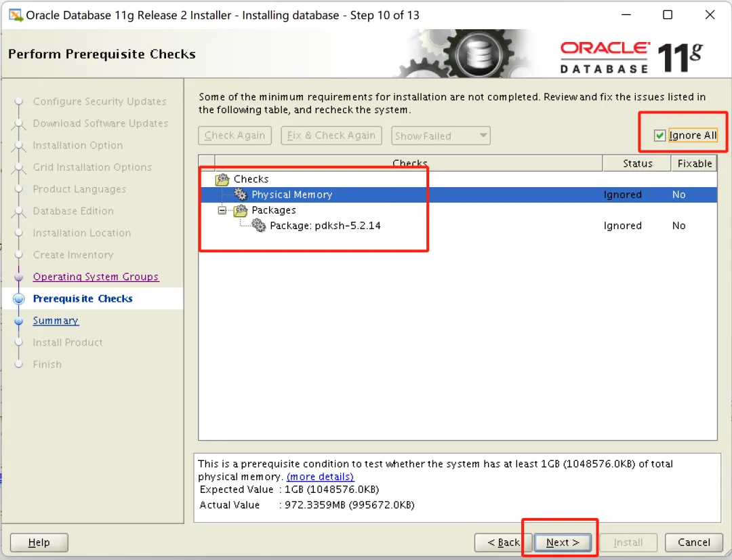Open the Show Failed dropdown
This screenshot has height=560, width=732.
441,136
